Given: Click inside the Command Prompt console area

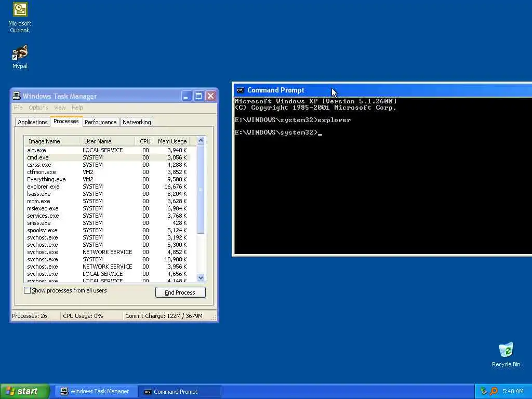Looking at the screenshot, I should click(383, 176).
